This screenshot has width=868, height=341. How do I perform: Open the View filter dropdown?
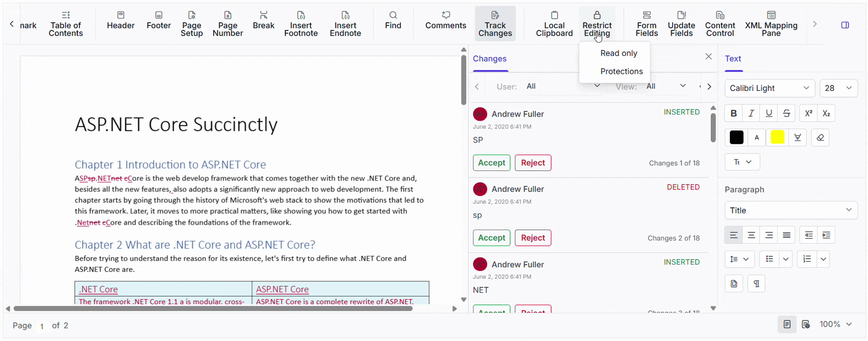click(667, 86)
